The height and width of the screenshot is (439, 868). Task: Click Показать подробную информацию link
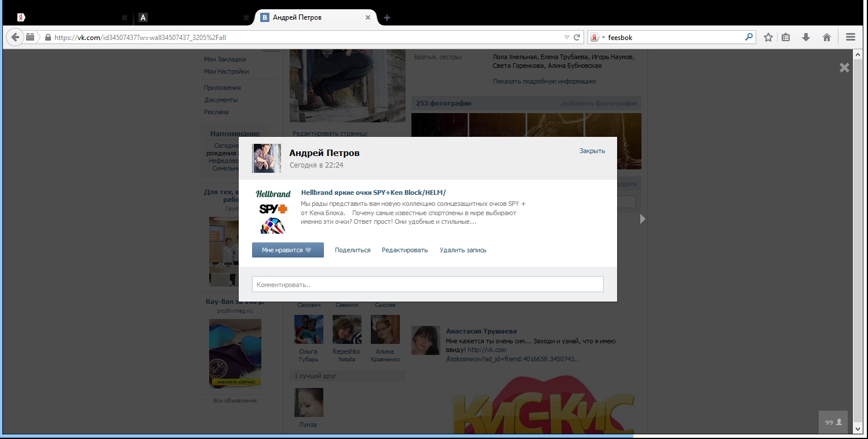coord(544,81)
